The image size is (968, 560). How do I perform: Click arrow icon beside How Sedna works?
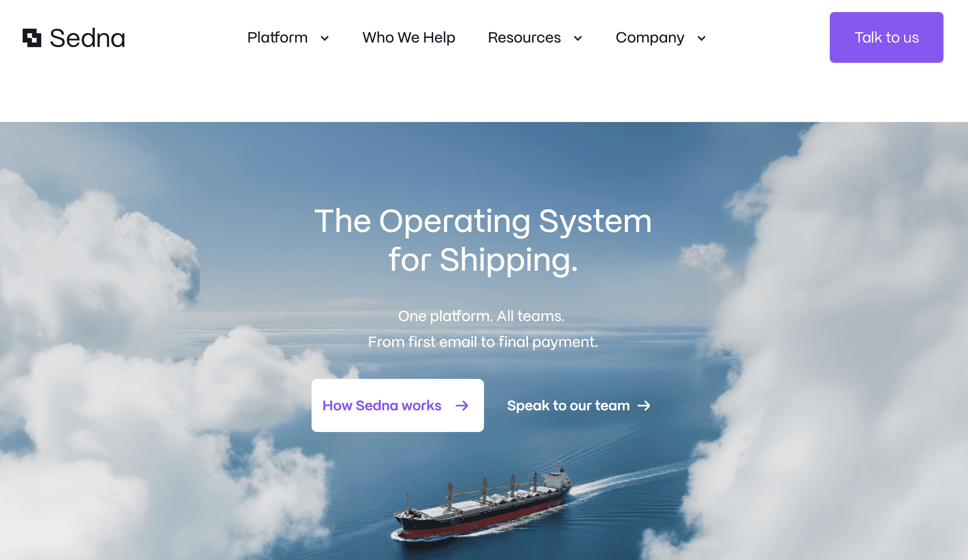point(462,406)
